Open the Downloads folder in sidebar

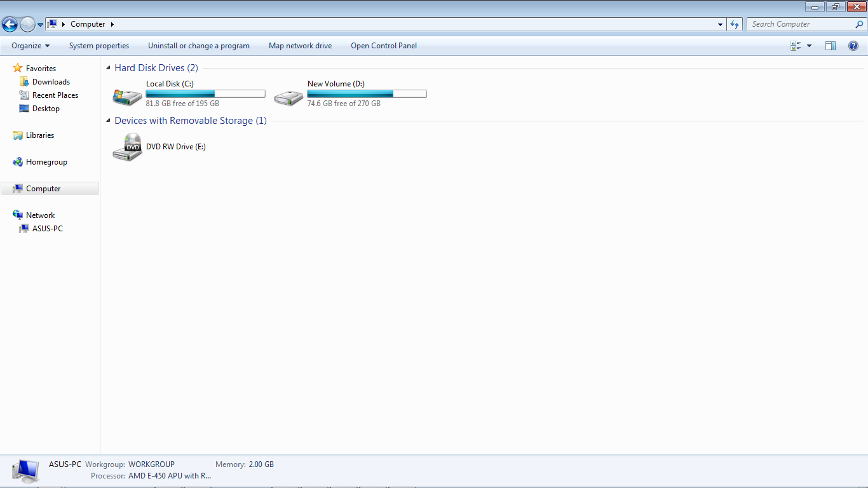point(50,81)
